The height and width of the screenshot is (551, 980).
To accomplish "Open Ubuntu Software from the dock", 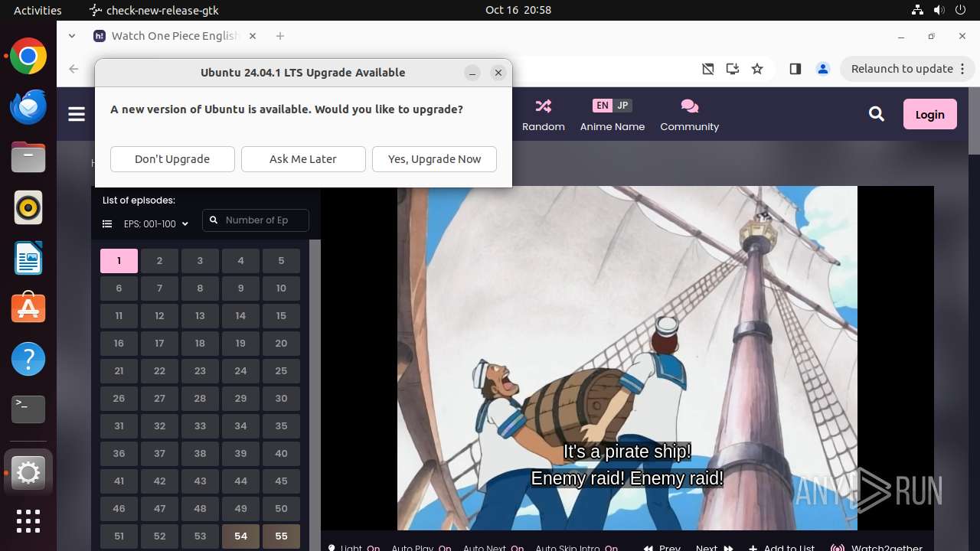I will (x=28, y=308).
